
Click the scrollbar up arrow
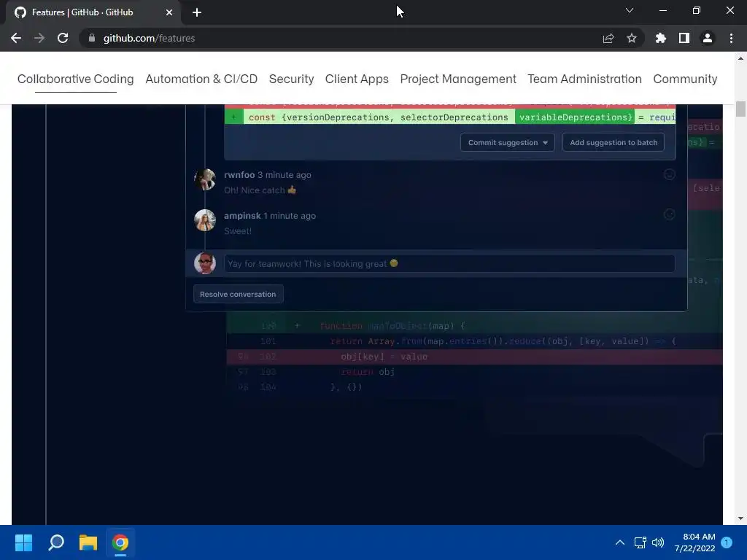(x=740, y=58)
